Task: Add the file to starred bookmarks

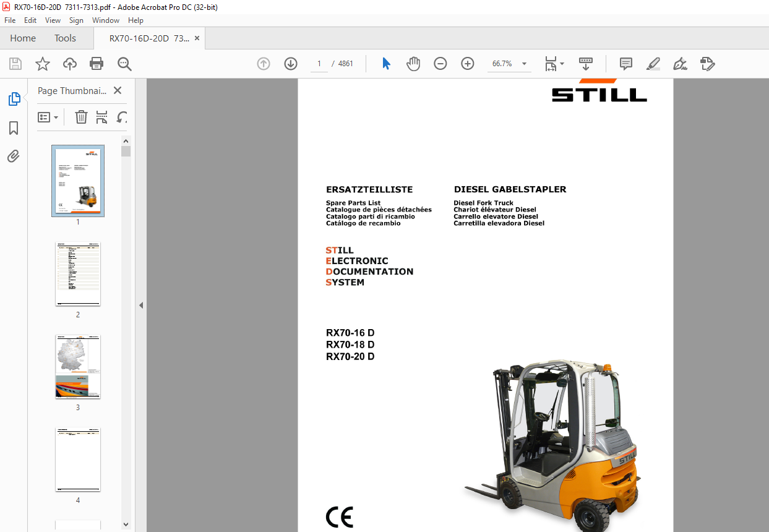Action: pos(42,64)
